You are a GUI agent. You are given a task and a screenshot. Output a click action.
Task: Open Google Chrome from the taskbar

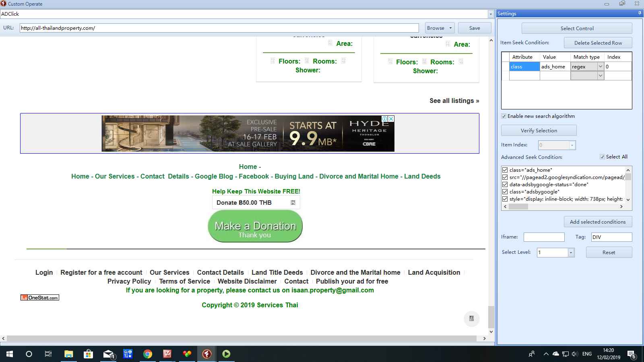click(x=148, y=354)
